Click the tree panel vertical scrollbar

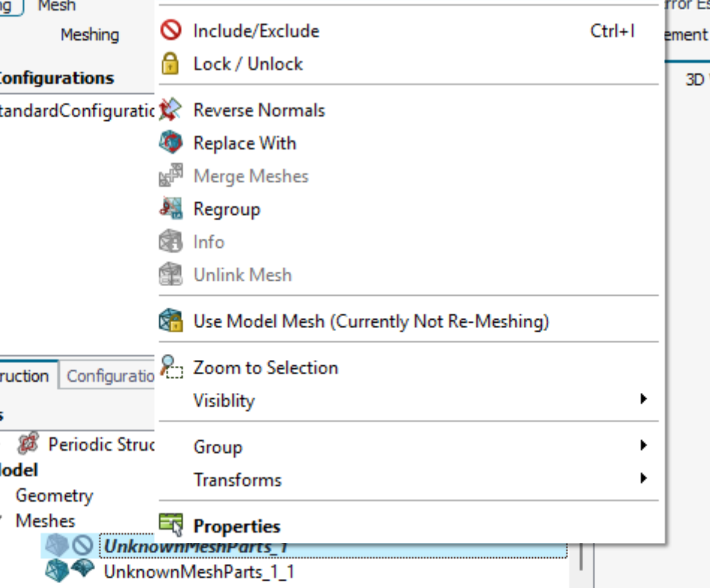coord(581,557)
